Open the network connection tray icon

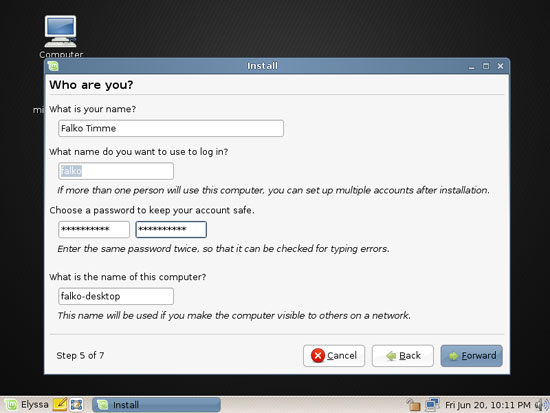tap(432, 405)
